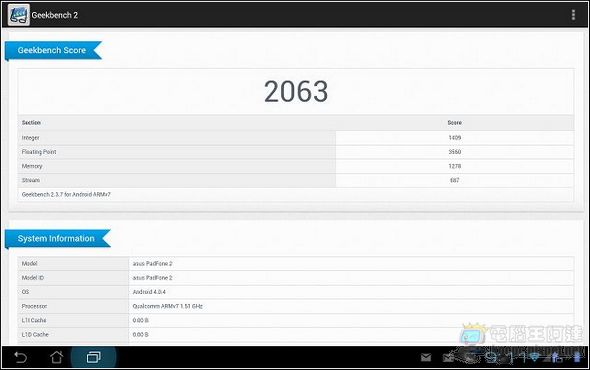Tap the overall score 2063

tap(296, 91)
